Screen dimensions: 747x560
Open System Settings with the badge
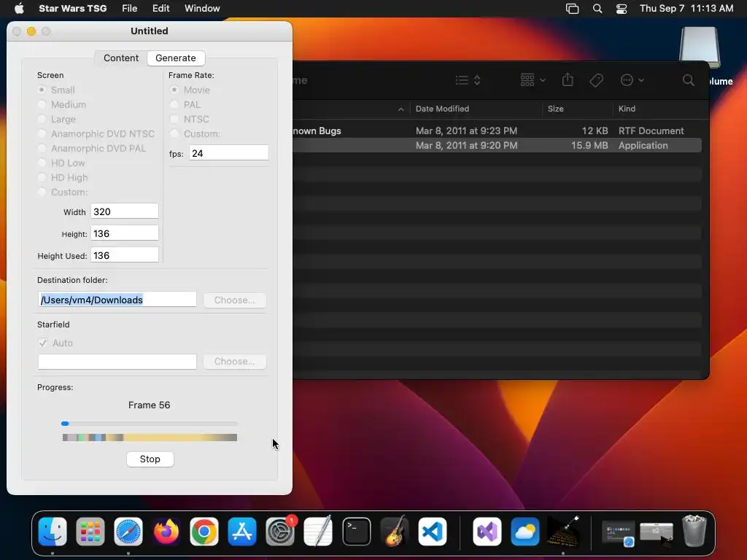(280, 532)
